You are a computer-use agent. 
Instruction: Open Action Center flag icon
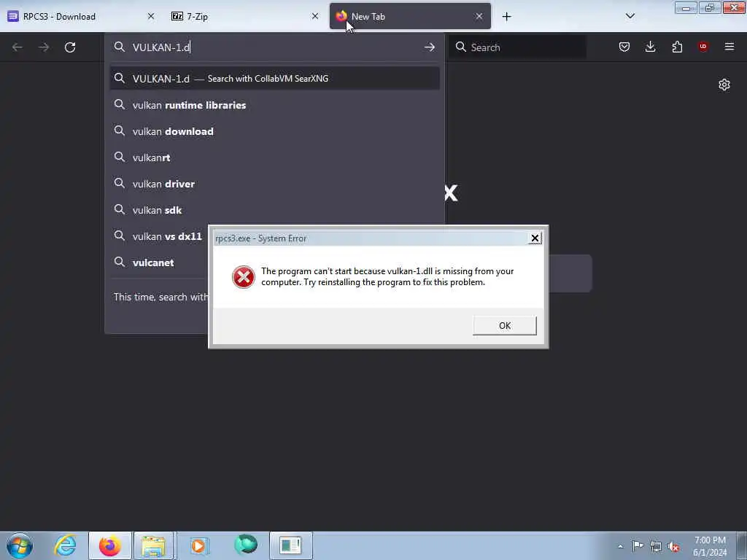point(638,546)
